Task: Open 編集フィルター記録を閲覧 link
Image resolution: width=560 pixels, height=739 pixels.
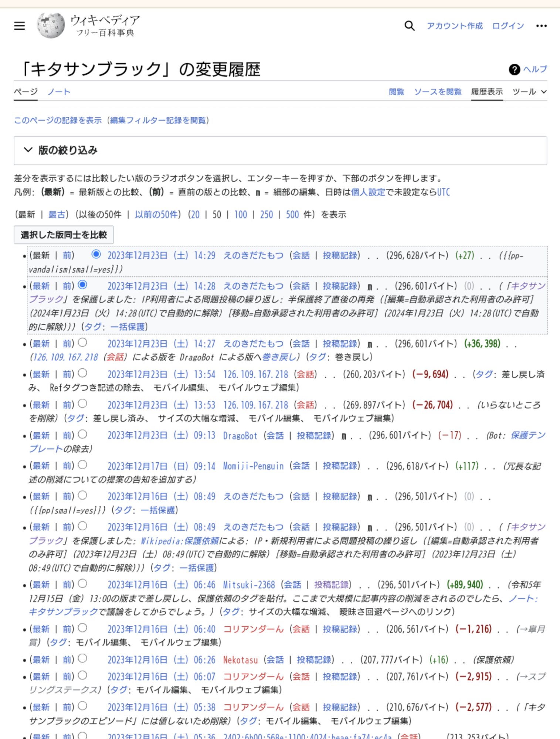Action: [x=158, y=120]
